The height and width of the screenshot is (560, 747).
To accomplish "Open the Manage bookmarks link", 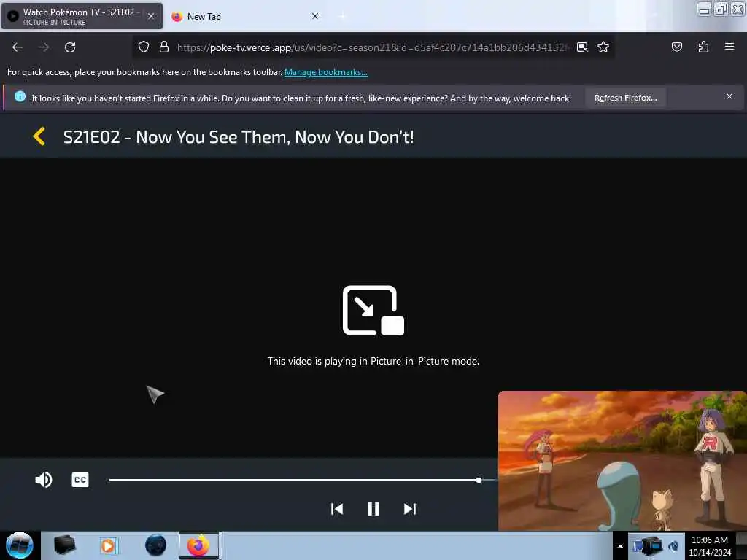I will coord(326,72).
